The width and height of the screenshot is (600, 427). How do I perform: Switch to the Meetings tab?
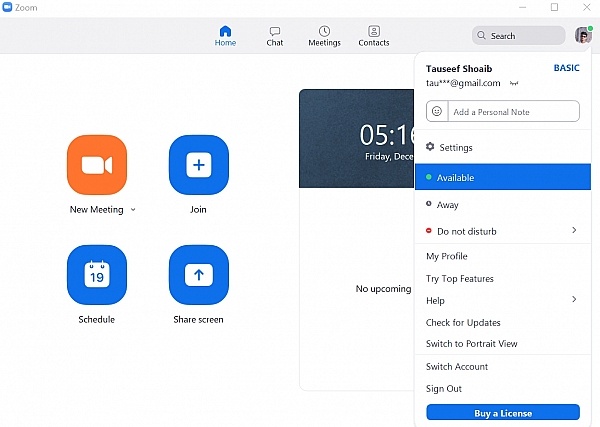coord(324,36)
